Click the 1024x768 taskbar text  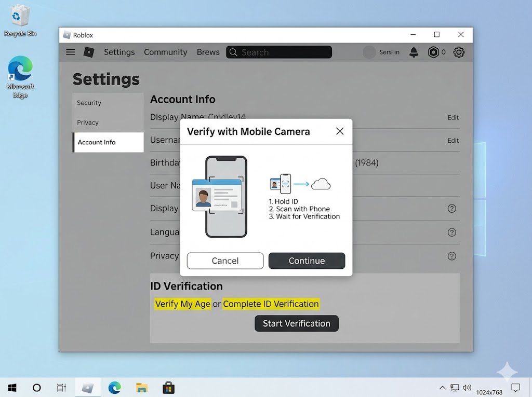click(x=489, y=393)
